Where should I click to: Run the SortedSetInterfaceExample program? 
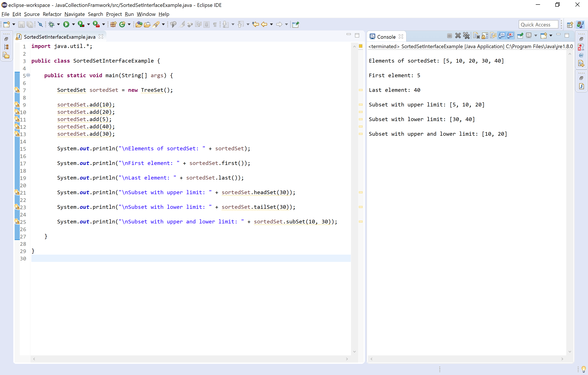[66, 24]
